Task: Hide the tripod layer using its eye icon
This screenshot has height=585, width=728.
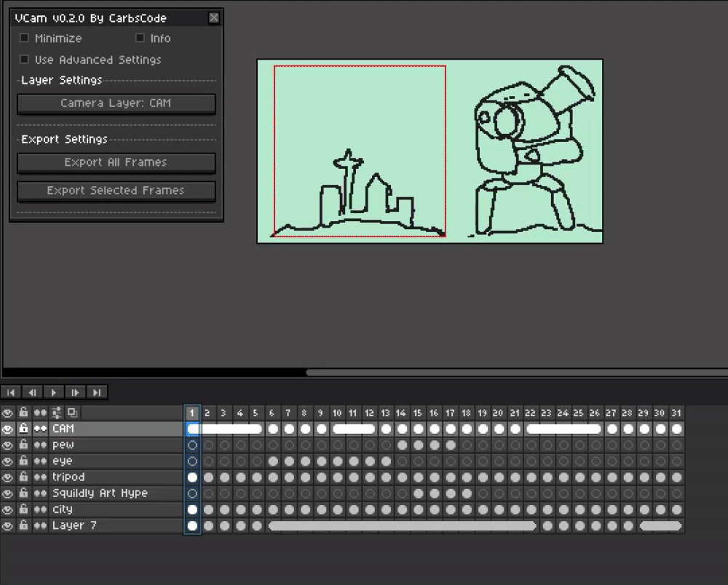Action: tap(8, 477)
